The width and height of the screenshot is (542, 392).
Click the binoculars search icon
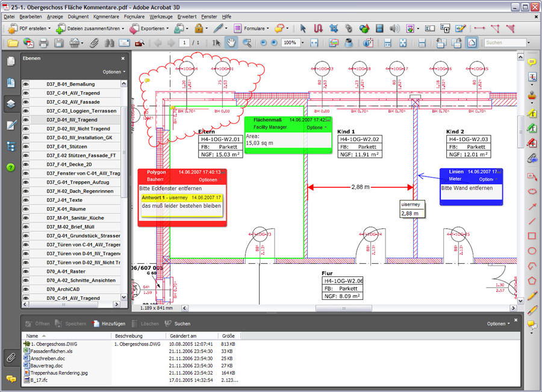[109, 43]
